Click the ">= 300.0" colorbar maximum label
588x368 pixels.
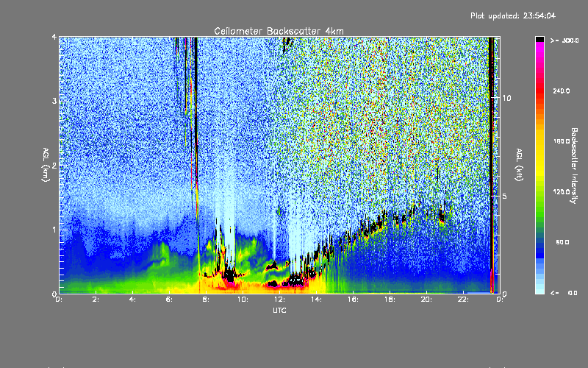[x=564, y=40]
